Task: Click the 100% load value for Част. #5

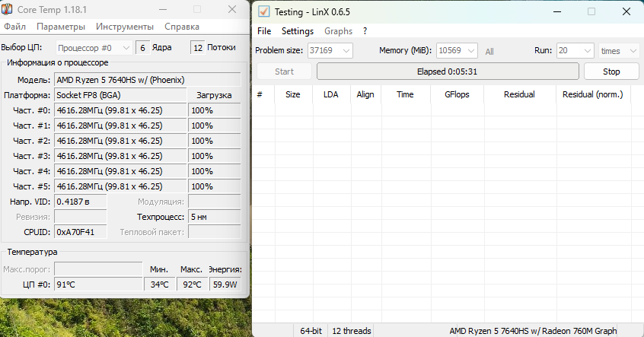Action: 215,186
